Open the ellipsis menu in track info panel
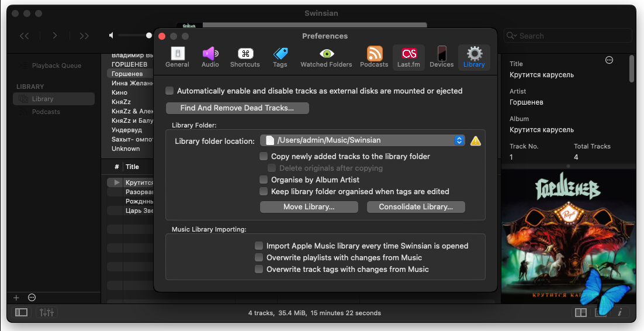The image size is (644, 331). 609,60
